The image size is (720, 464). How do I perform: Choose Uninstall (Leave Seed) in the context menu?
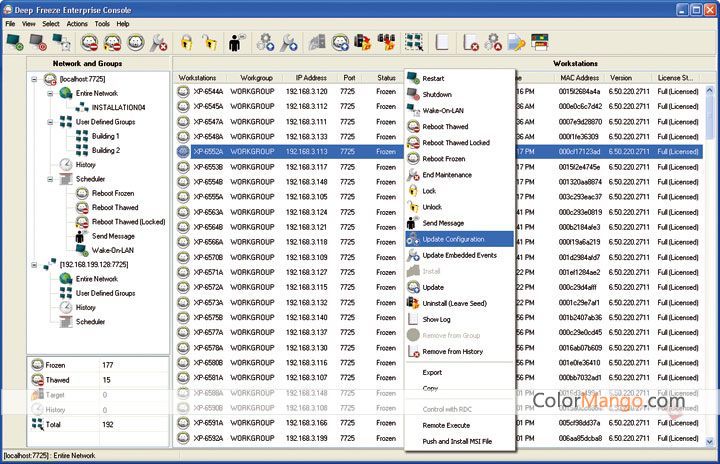point(459,303)
